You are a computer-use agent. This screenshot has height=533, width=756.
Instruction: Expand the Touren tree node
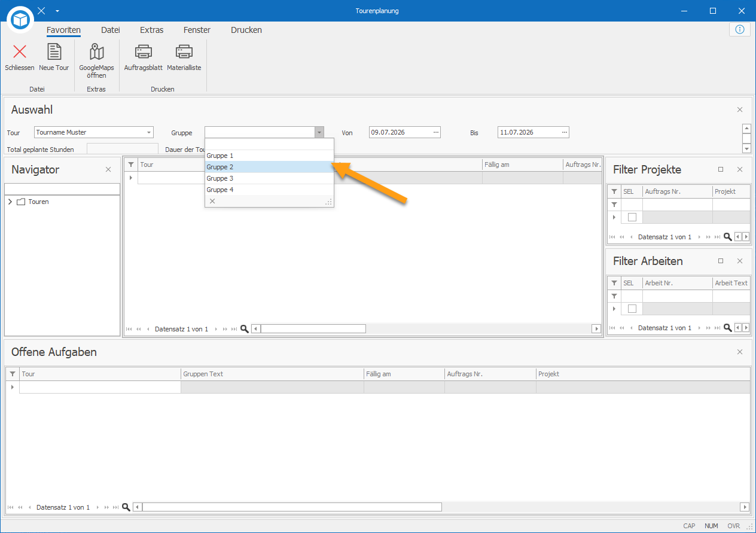click(10, 202)
